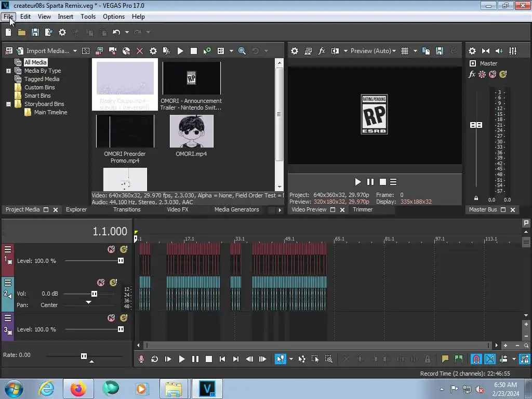Open Video Preview FX (fx) settings
The image size is (532, 399).
(x=322, y=51)
